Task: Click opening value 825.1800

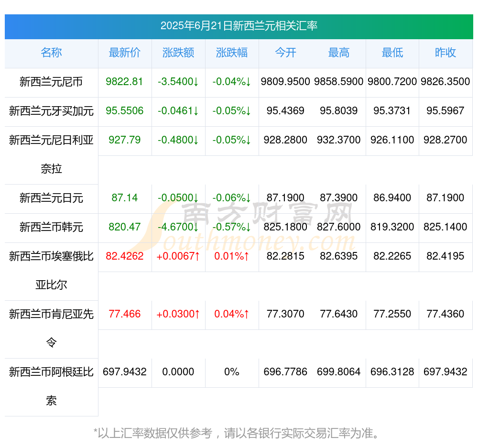Action: (x=285, y=227)
